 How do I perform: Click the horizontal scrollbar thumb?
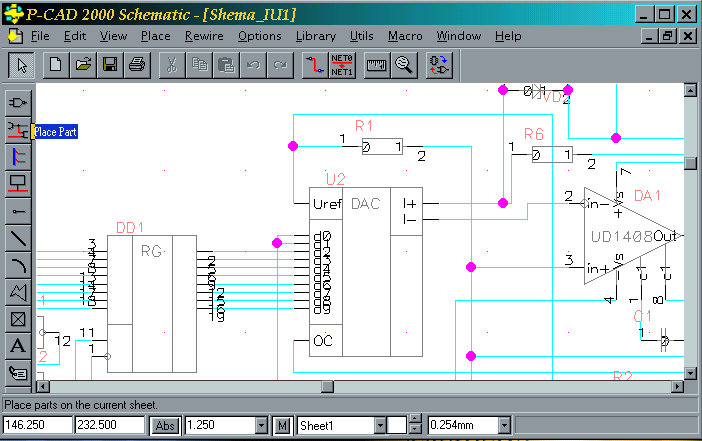328,386
